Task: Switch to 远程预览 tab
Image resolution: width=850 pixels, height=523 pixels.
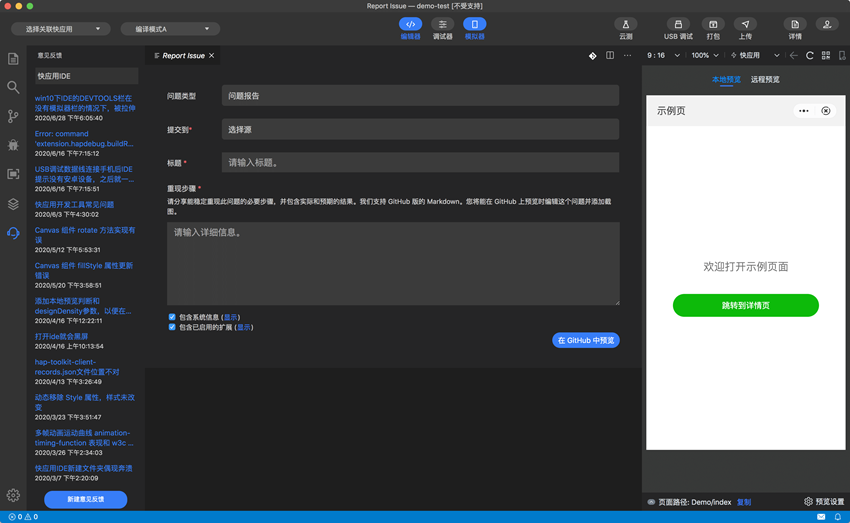Action: coord(765,80)
